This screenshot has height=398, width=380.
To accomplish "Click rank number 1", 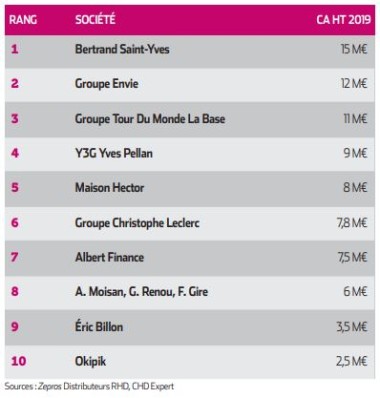I will pyautogui.click(x=15, y=49).
